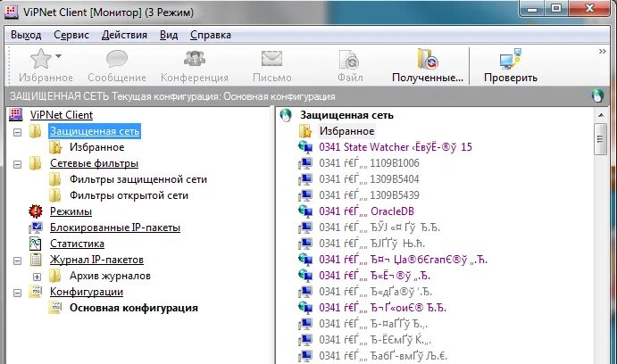Viewport: 617px width, 364px height.
Task: Open the Режимы link in tree
Action: [x=71, y=211]
